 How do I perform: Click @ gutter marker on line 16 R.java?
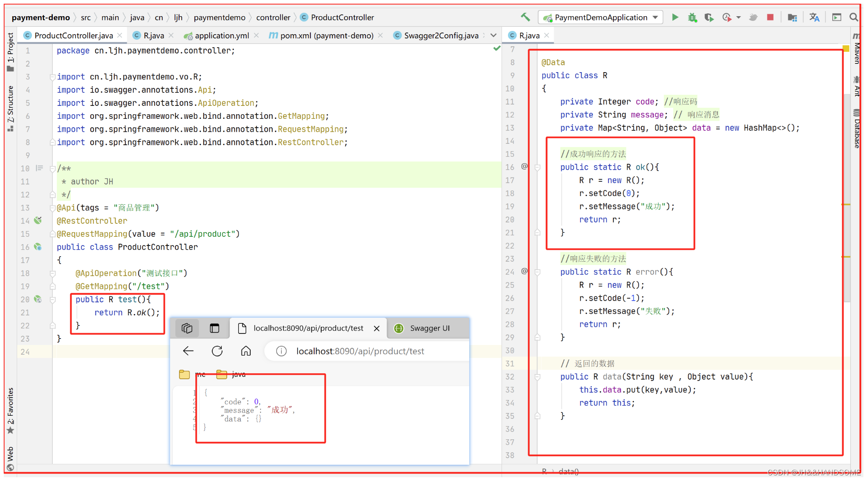[x=524, y=166]
